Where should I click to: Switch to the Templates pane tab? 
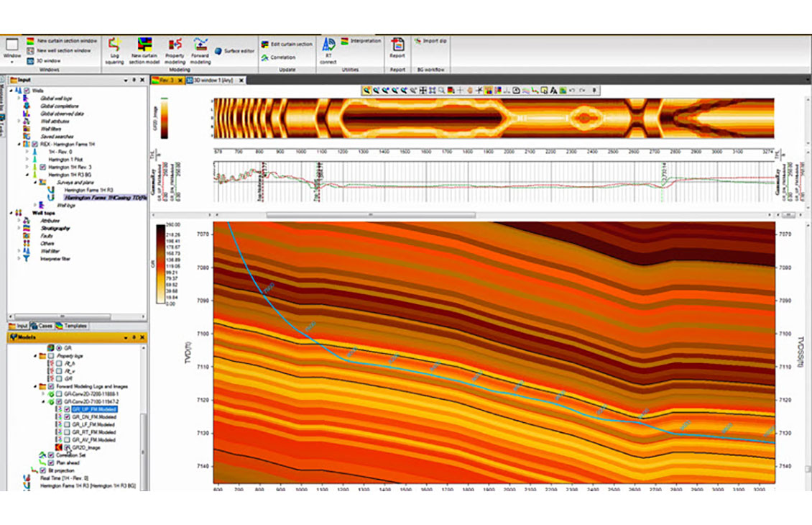click(71, 326)
